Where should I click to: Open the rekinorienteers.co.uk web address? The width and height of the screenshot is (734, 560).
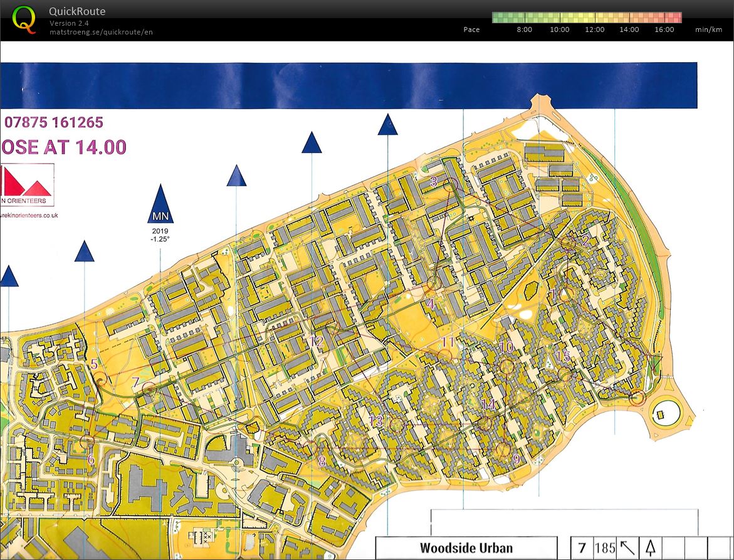click(29, 215)
